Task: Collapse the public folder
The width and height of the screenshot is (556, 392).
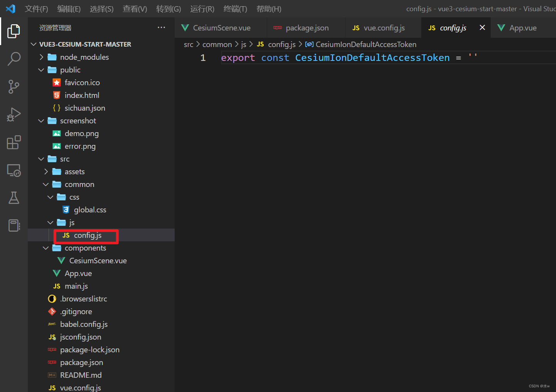Action: coord(41,70)
